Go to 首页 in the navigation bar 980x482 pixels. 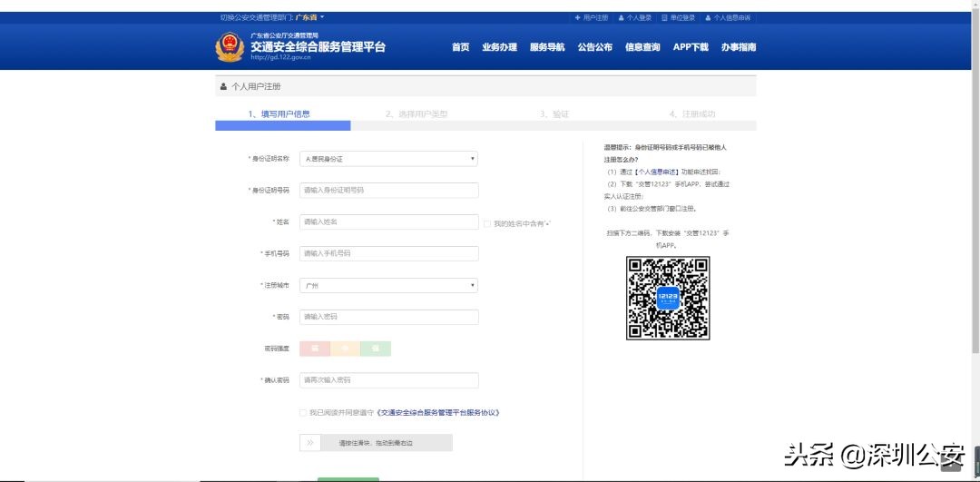point(460,47)
